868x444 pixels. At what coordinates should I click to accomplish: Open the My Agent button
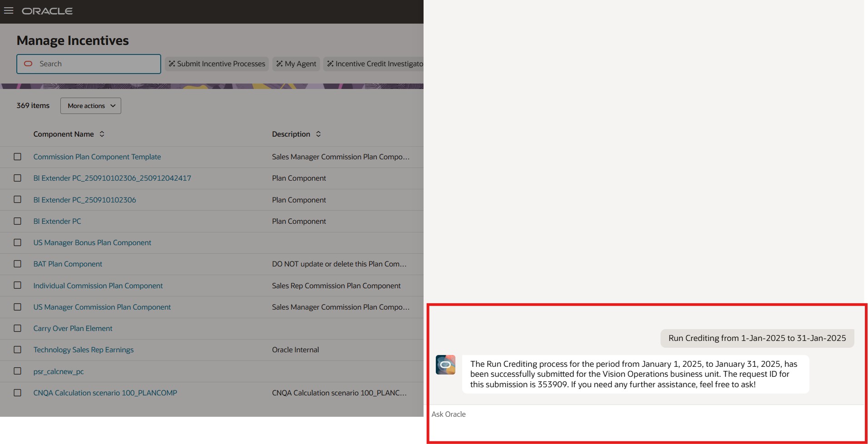[x=296, y=64]
